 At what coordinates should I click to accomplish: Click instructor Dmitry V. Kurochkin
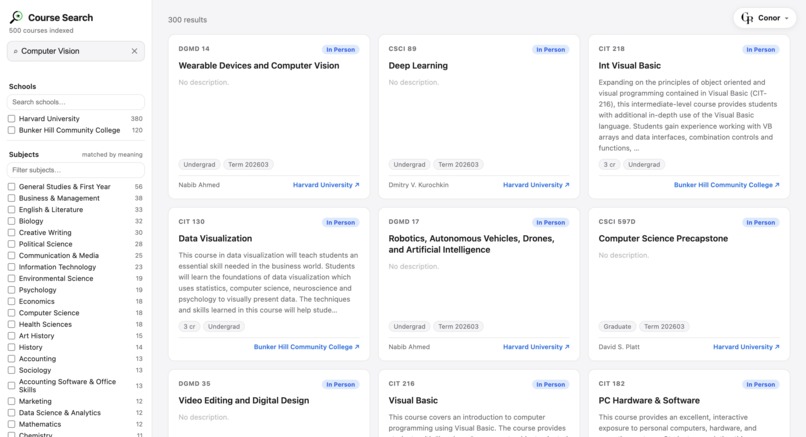[418, 185]
